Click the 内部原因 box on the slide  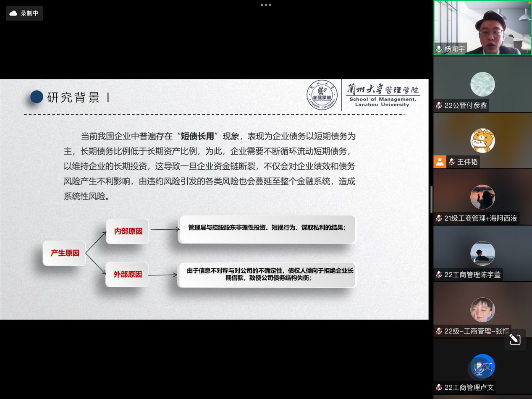pyautogui.click(x=128, y=231)
